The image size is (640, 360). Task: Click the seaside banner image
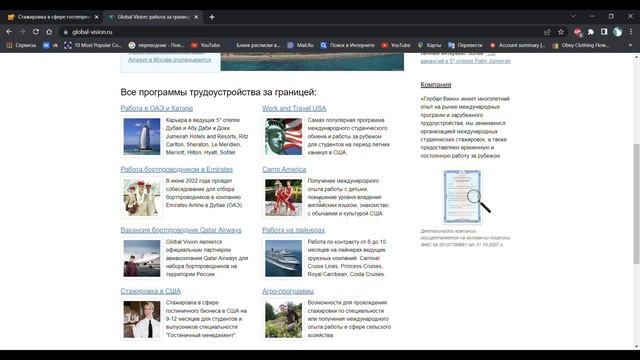coord(312,62)
